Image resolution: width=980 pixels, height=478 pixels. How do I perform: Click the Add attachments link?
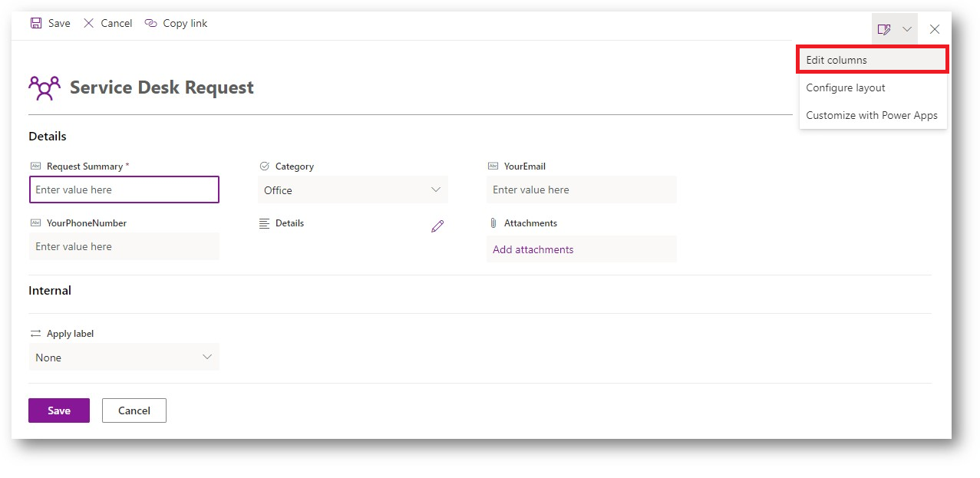pyautogui.click(x=533, y=249)
